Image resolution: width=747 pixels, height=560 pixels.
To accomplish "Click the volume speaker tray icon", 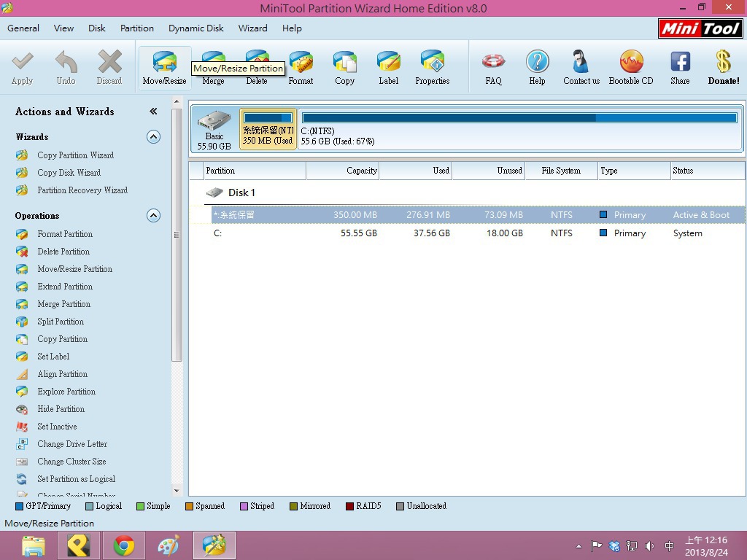I will 649,546.
